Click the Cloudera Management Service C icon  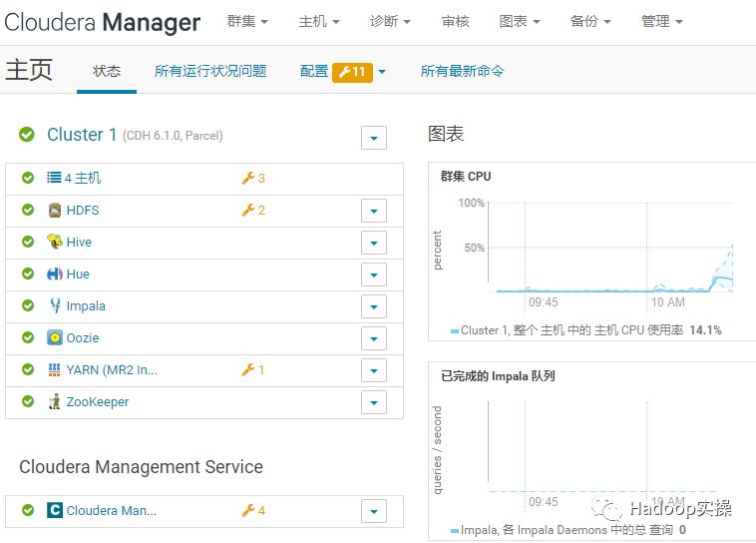point(55,510)
